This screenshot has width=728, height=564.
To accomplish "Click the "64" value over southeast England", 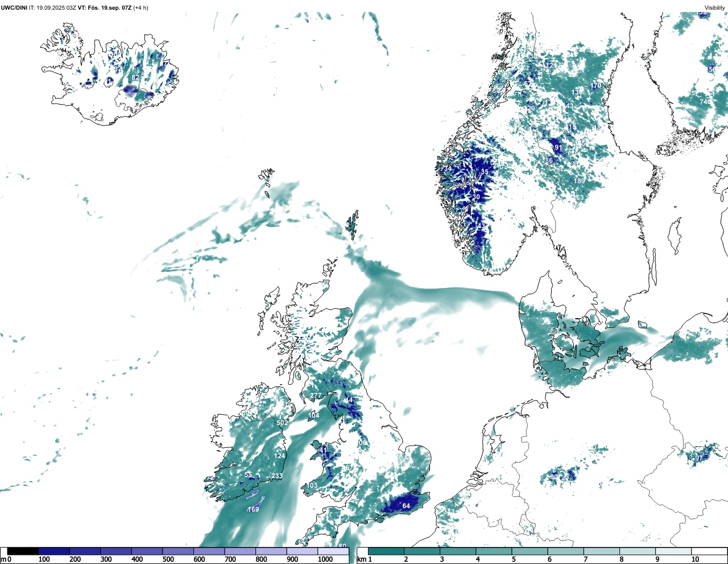I will (406, 506).
